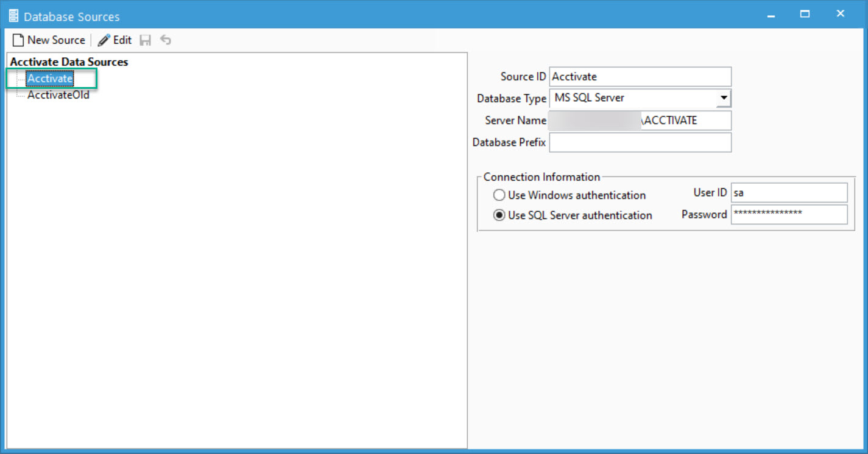The width and height of the screenshot is (868, 454).
Task: Select the Edit pencil icon
Action: (102, 40)
